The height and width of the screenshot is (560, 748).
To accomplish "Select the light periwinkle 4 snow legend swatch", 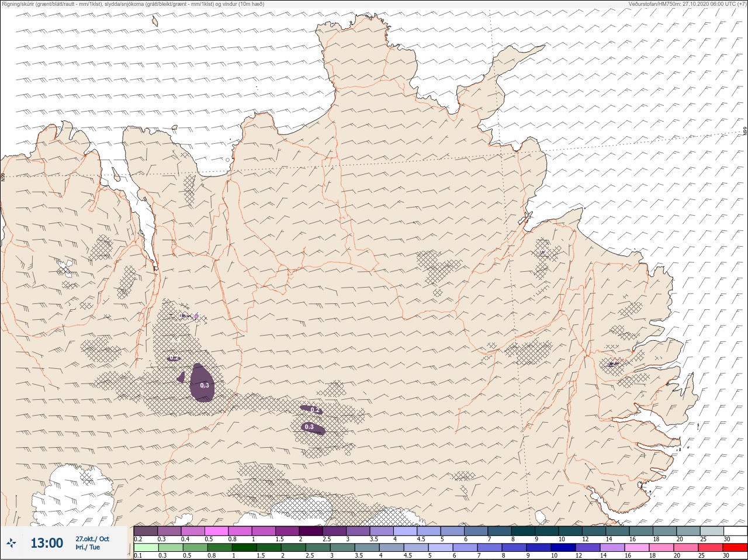I will [x=406, y=531].
